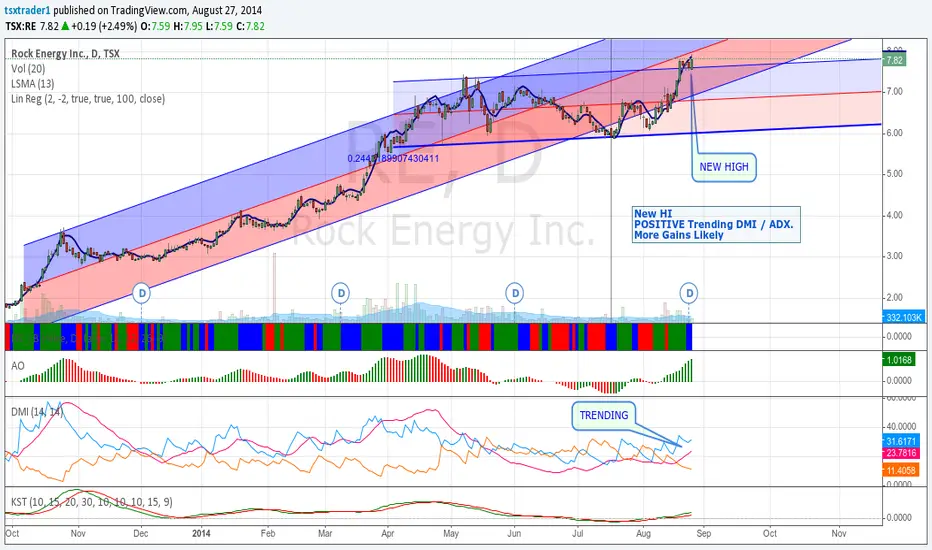Click the 1.0168 AO value tag

tap(898, 360)
